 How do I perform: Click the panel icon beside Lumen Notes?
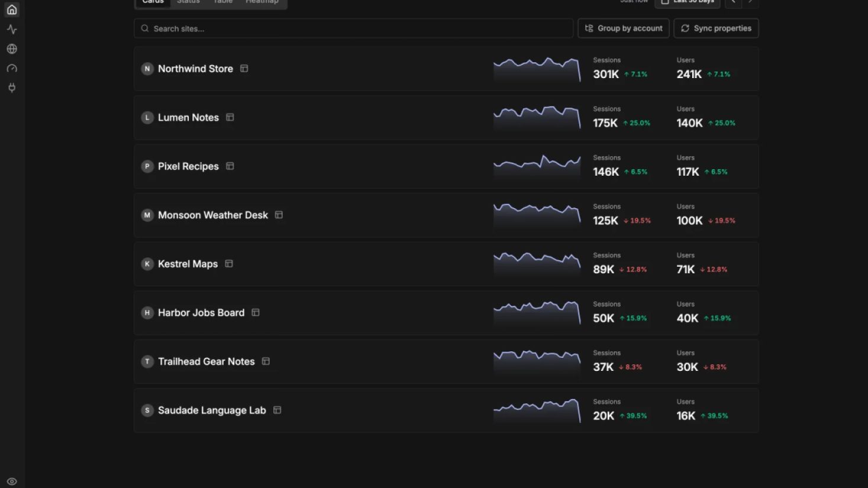click(x=230, y=117)
